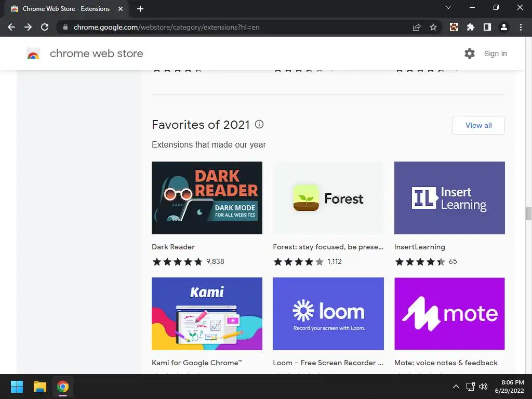This screenshot has height=399, width=532.
Task: Open the Dark Reader thumbnail
Action: coord(207,198)
